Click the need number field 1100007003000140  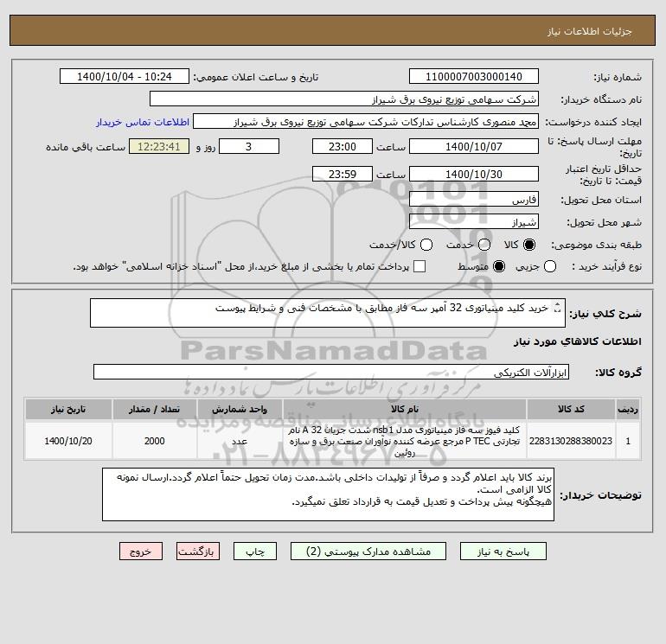(474, 77)
